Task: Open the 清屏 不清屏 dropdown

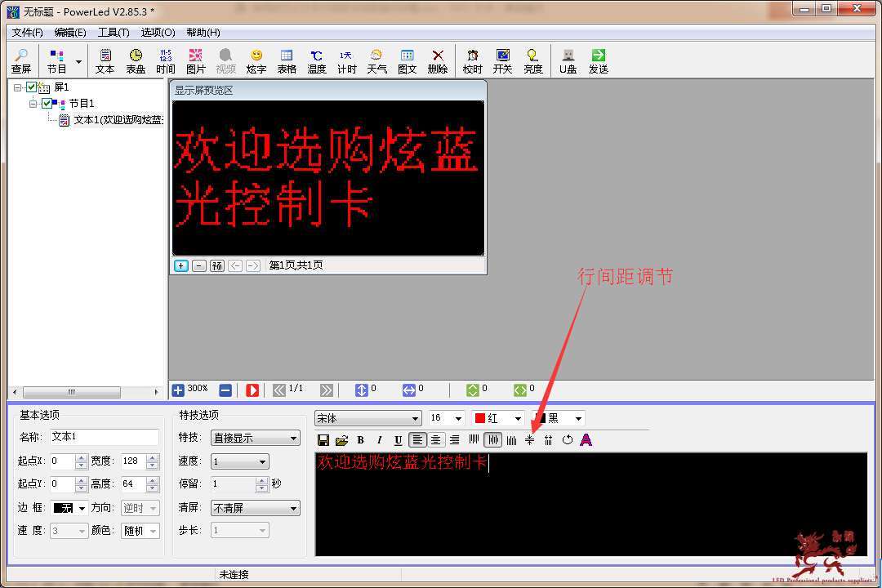Action: (x=256, y=508)
